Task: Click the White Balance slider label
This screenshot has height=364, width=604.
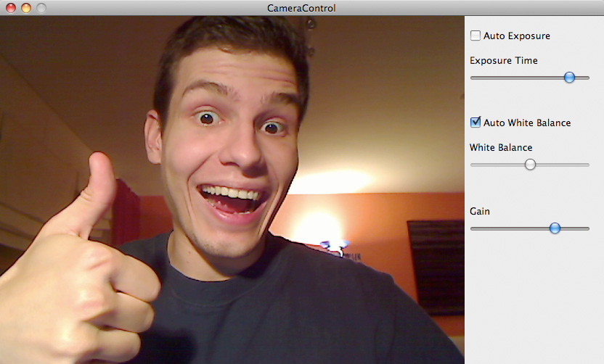Action: click(500, 147)
